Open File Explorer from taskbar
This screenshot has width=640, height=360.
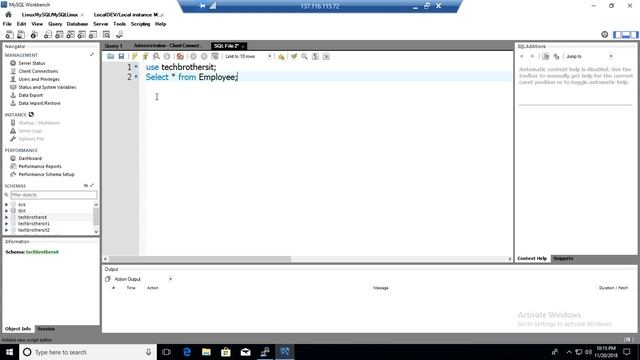point(206,352)
